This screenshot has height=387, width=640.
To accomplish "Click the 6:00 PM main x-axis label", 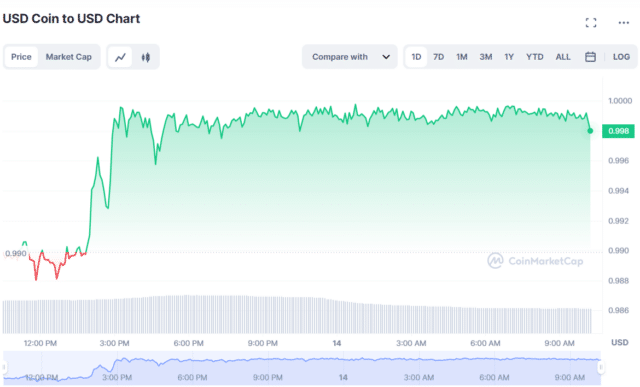I will 189,343.
